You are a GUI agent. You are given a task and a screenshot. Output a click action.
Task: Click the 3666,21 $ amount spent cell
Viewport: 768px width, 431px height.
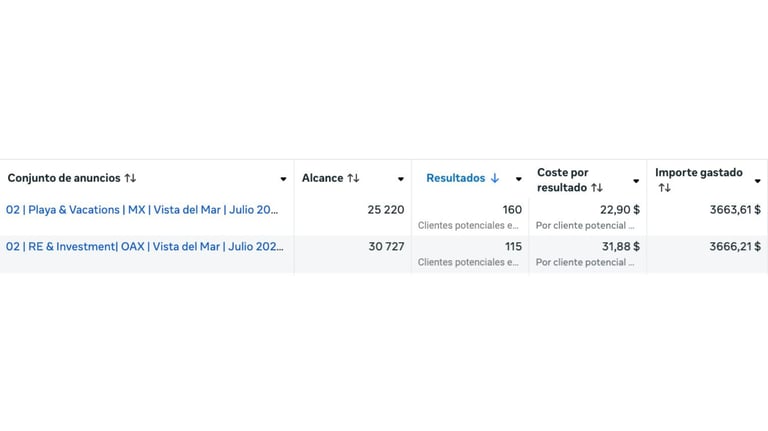coord(729,246)
